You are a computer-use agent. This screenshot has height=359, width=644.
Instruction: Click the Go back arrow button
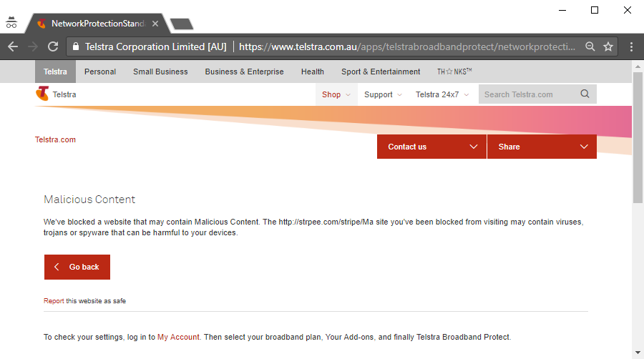(x=77, y=267)
